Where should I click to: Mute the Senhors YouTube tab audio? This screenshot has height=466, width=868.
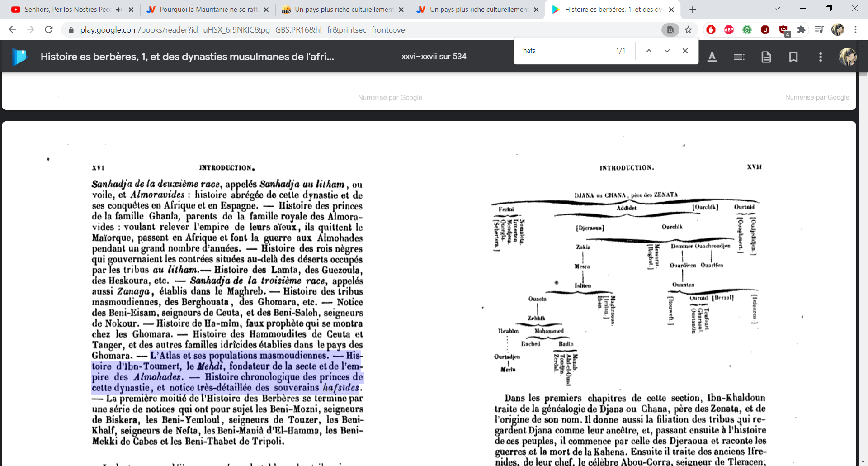coord(119,10)
